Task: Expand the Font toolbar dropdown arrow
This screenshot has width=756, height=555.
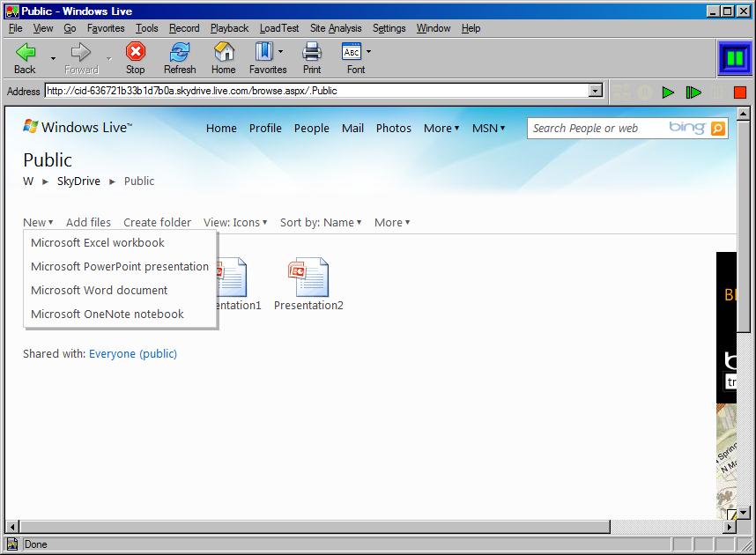Action: tap(368, 51)
